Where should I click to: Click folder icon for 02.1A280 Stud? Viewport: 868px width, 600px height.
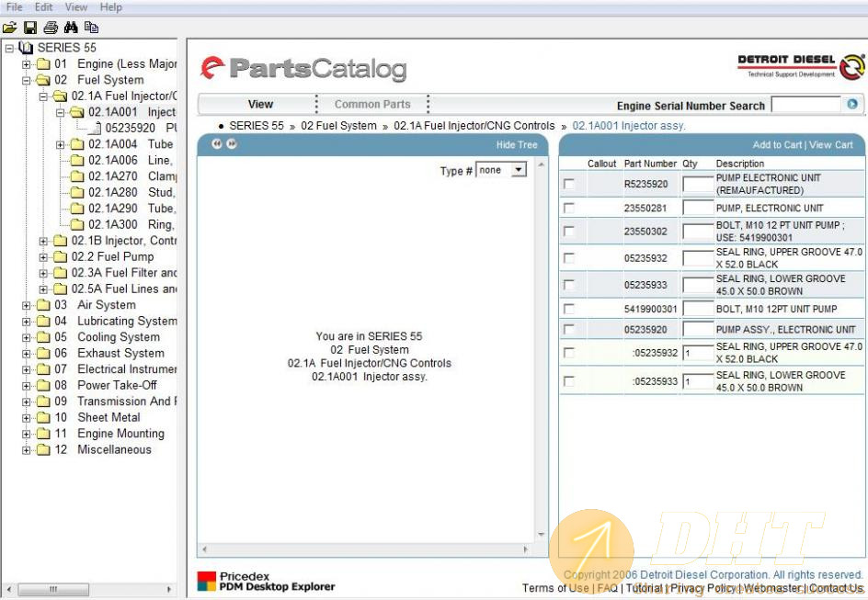[x=77, y=192]
